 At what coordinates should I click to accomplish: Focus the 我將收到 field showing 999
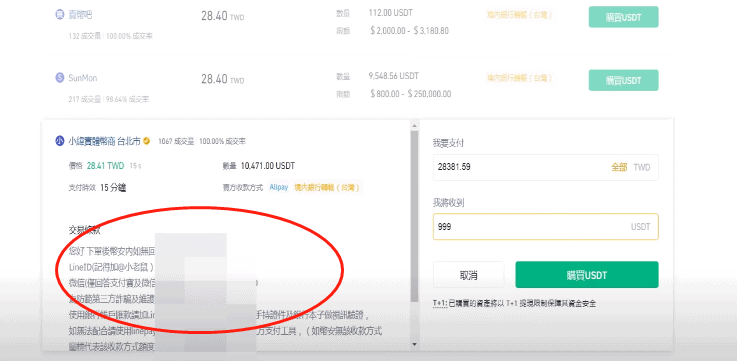(x=546, y=227)
